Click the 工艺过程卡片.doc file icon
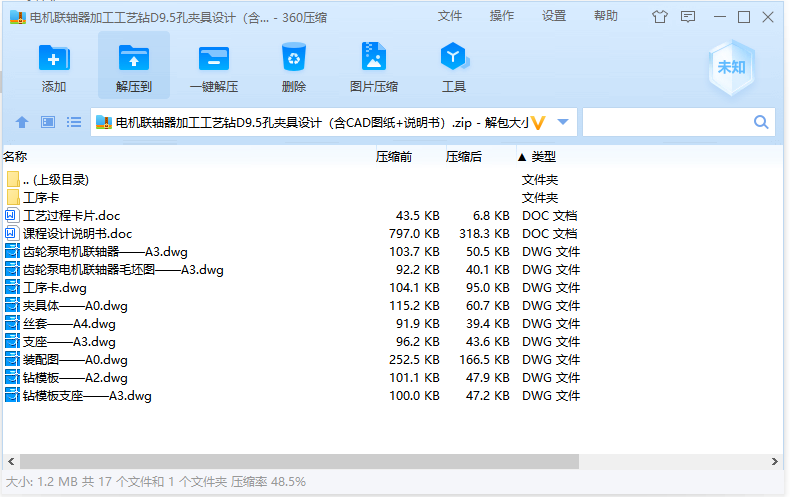The width and height of the screenshot is (790, 497). [x=12, y=215]
